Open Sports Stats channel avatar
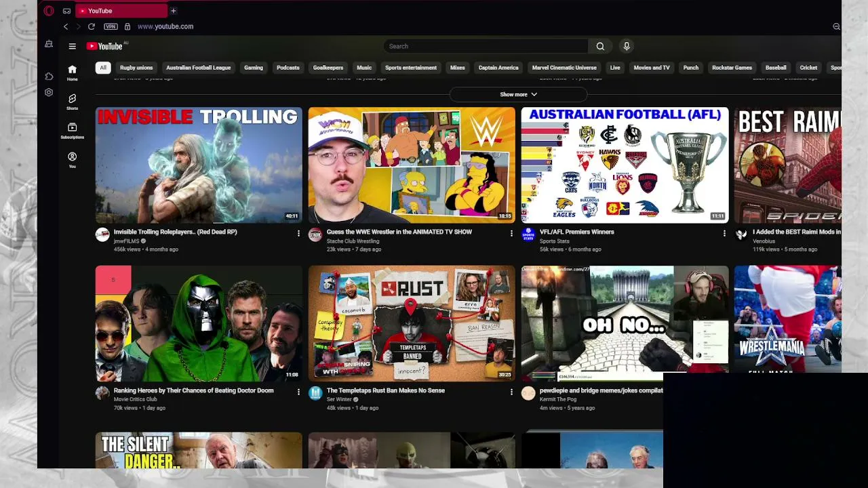Image resolution: width=868 pixels, height=488 pixels. pyautogui.click(x=528, y=235)
